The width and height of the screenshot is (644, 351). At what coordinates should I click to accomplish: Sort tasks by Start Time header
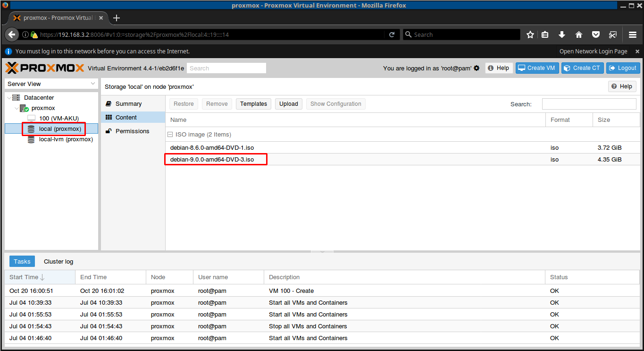pyautogui.click(x=40, y=277)
